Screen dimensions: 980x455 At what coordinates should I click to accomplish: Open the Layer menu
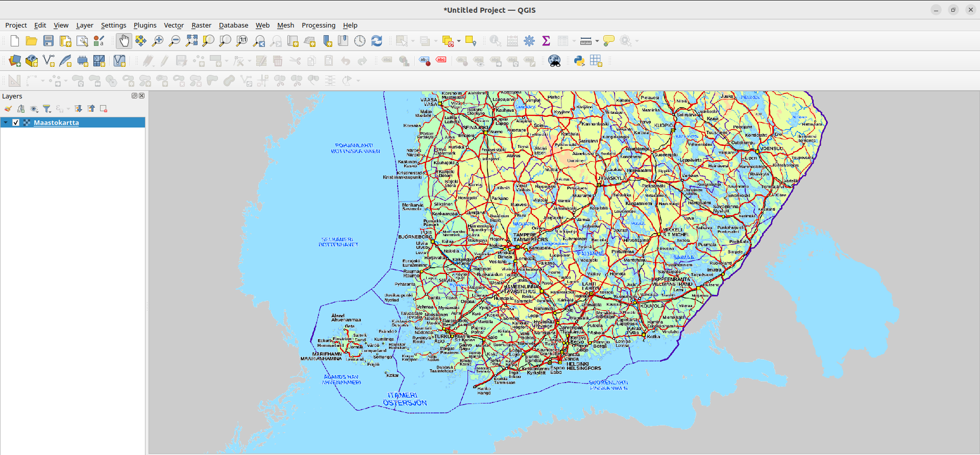point(85,25)
